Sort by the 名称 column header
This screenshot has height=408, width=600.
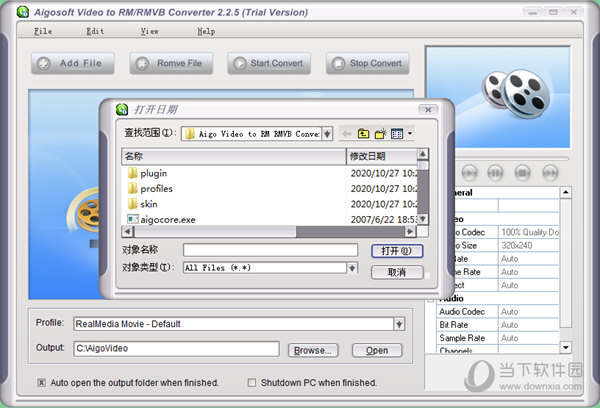click(x=234, y=156)
